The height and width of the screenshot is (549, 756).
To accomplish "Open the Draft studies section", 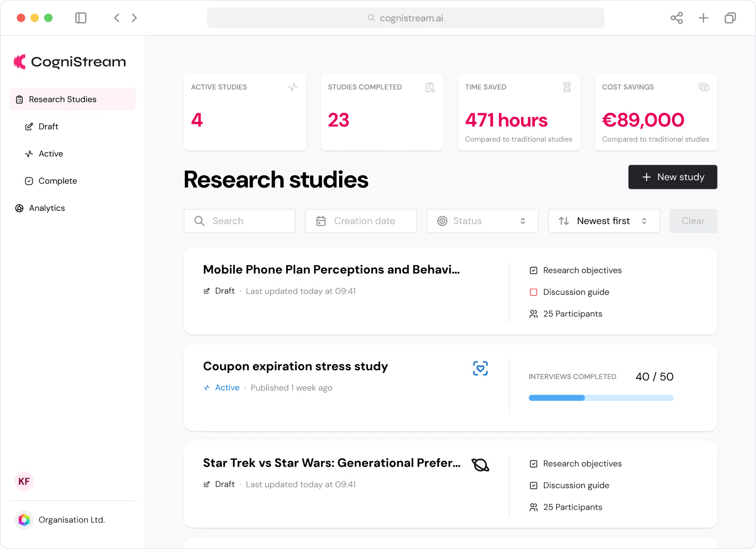I will (x=42, y=126).
